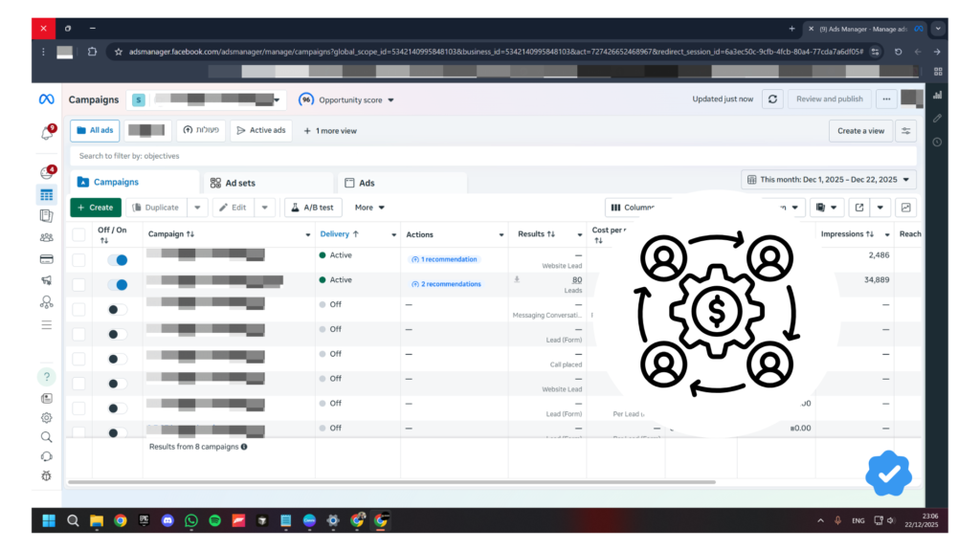Open the notifications bell in the sidebar
Image resolution: width=980 pixels, height=551 pixels.
pyautogui.click(x=46, y=134)
